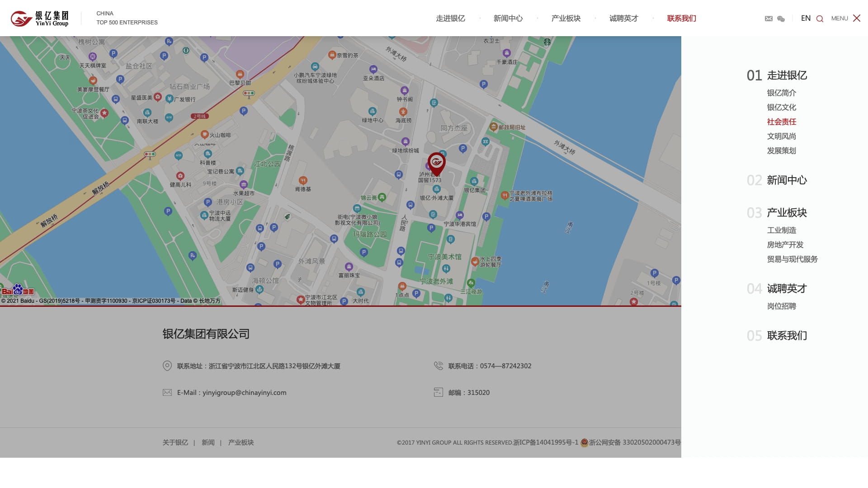868x488 pixels.
Task: Click 浙ICP备14041995号-1 footer link
Action: [546, 442]
